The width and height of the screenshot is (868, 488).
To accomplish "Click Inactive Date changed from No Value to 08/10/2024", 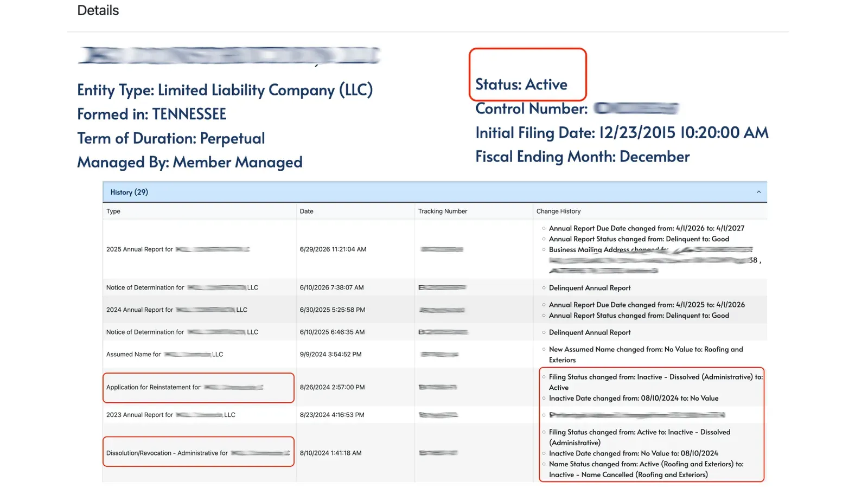I will [x=634, y=454].
